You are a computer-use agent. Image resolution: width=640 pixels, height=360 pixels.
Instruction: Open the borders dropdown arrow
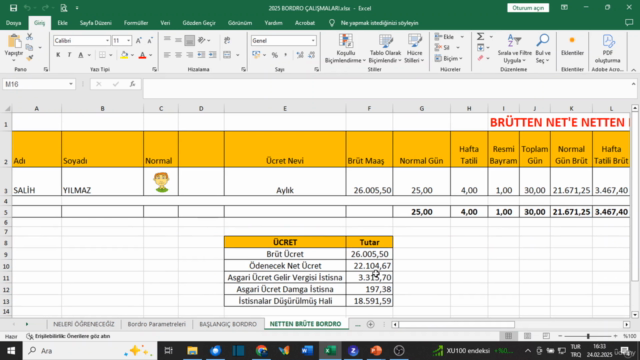[x=111, y=55]
